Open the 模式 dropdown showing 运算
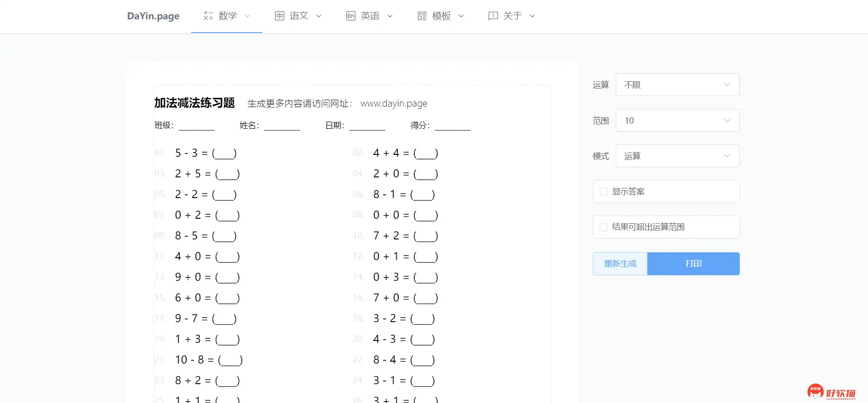This screenshot has height=403, width=868. pyautogui.click(x=677, y=156)
